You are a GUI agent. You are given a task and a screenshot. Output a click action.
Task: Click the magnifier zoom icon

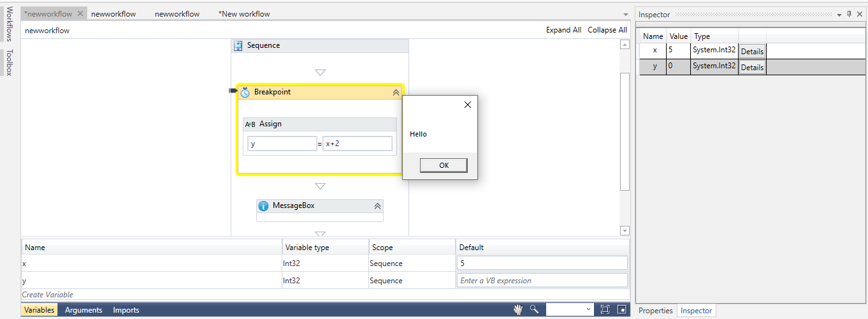534,309
